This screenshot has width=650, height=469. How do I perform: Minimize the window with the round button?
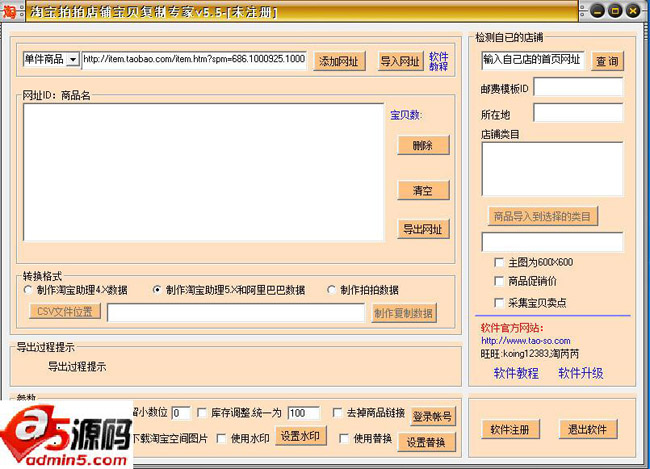click(x=597, y=11)
